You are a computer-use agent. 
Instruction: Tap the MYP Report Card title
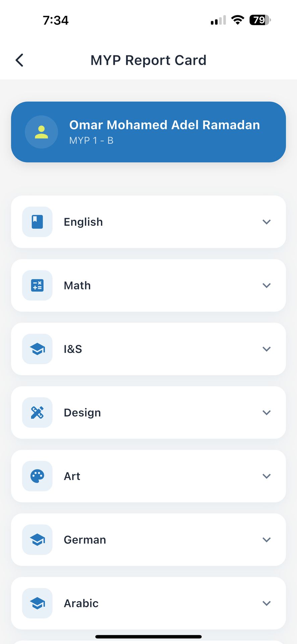point(148,60)
